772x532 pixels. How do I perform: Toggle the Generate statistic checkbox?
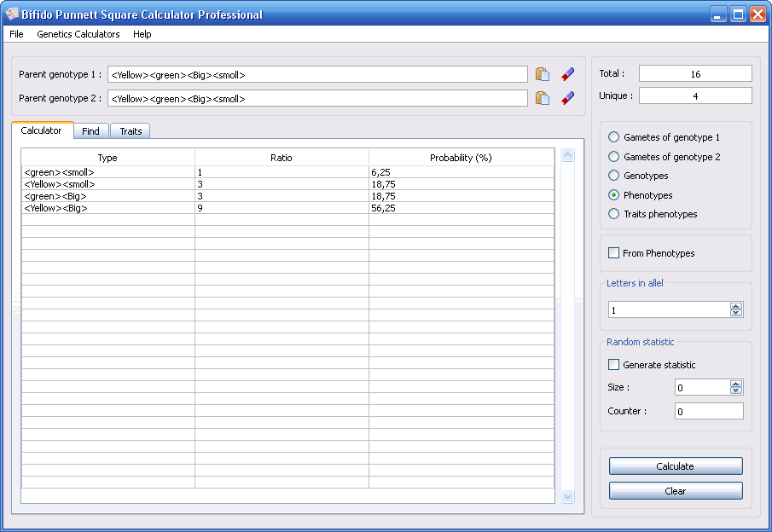[x=613, y=365]
